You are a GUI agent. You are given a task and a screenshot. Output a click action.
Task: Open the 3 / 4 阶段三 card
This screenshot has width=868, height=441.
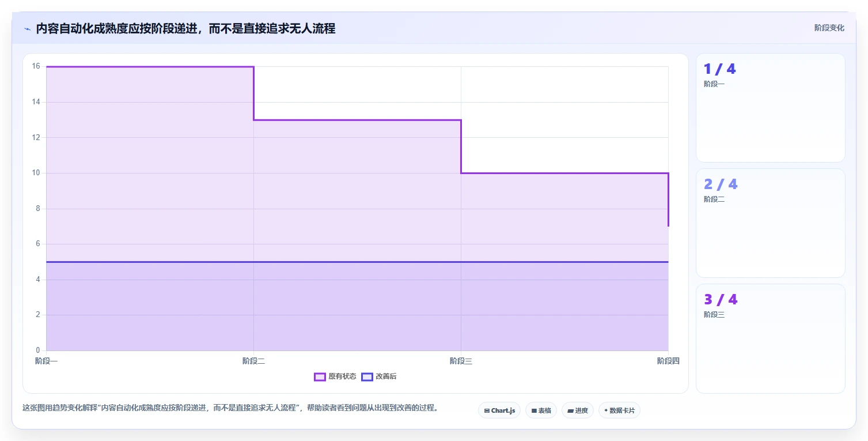tap(771, 338)
